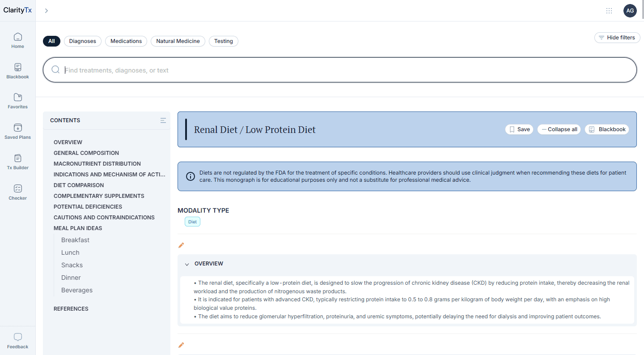644x355 pixels.
Task: Collapse the Contents panel list icon
Action: click(163, 120)
